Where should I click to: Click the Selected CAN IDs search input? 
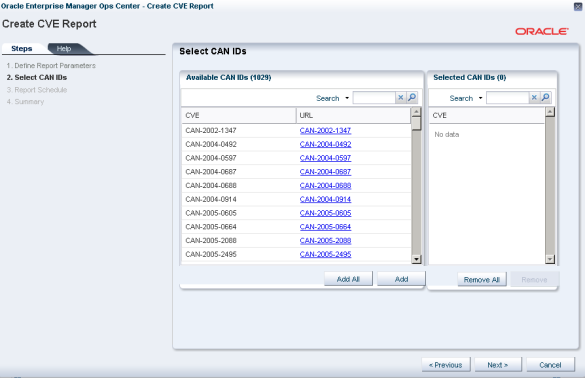point(507,98)
